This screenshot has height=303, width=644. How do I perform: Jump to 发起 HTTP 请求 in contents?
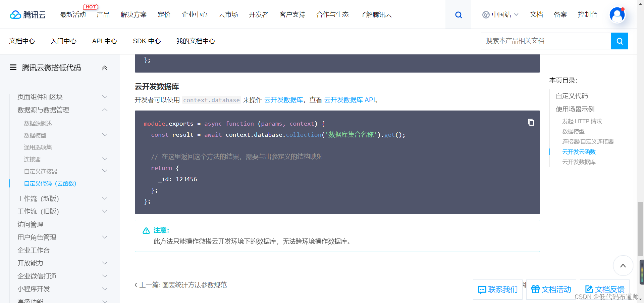582,121
